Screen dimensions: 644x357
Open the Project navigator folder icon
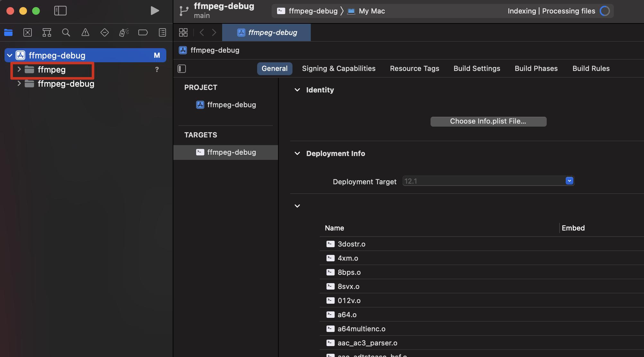(8, 32)
